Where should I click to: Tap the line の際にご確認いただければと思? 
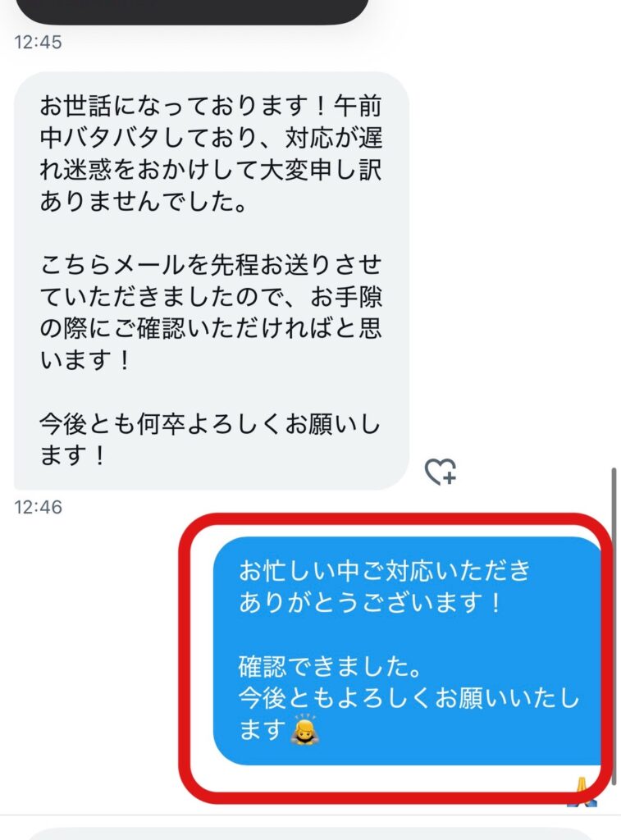tap(211, 328)
